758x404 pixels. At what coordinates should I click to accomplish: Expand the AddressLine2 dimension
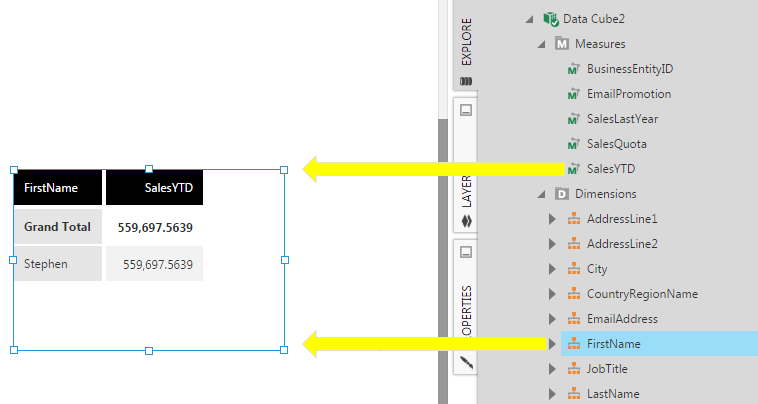click(x=552, y=244)
